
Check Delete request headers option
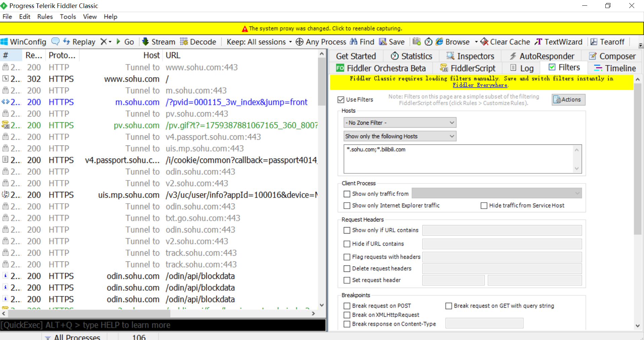click(347, 268)
